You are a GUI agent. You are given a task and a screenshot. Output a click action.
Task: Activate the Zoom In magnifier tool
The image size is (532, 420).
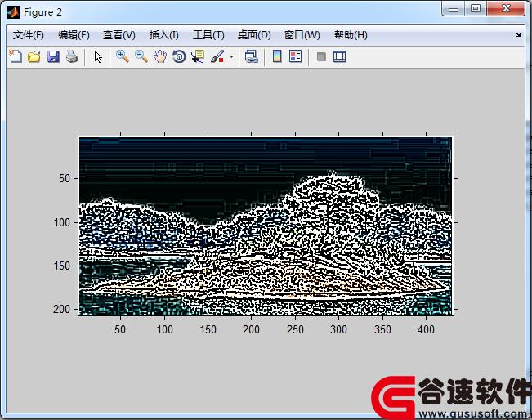point(123,56)
